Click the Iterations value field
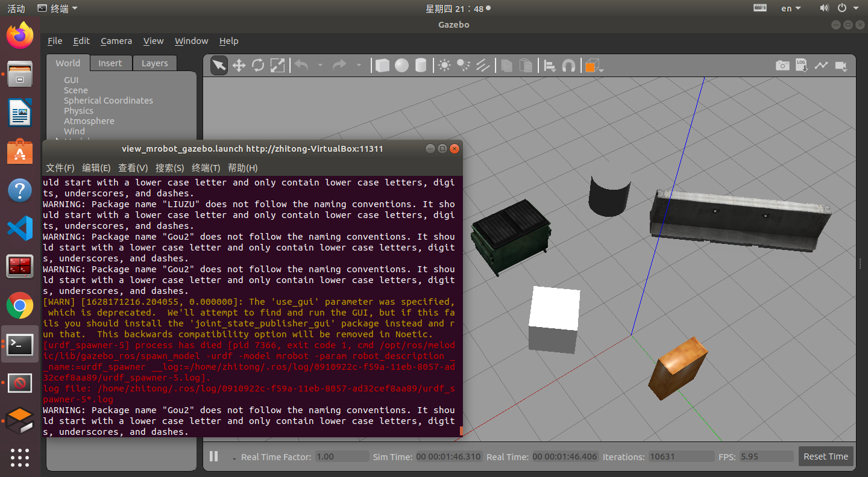 point(681,457)
